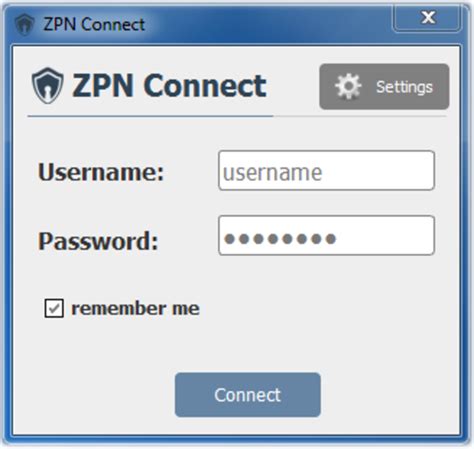This screenshot has width=474, height=449.
Task: Click the bold "ZPN Connect" heading text
Action: coord(169,86)
